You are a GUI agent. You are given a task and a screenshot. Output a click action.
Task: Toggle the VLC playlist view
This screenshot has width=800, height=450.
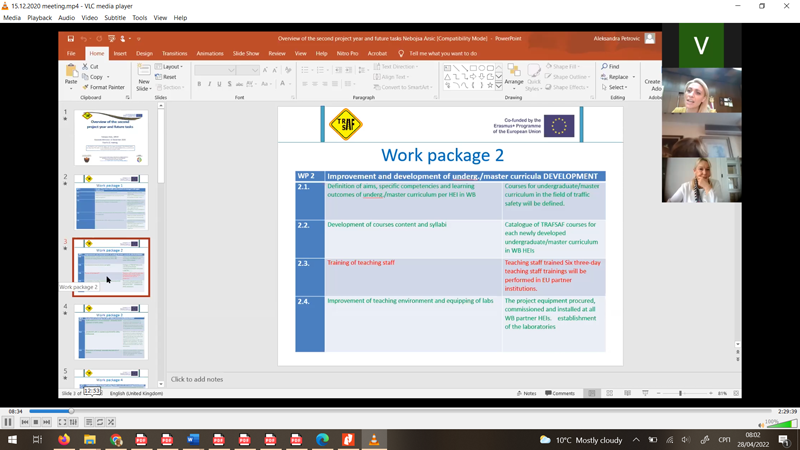89,422
